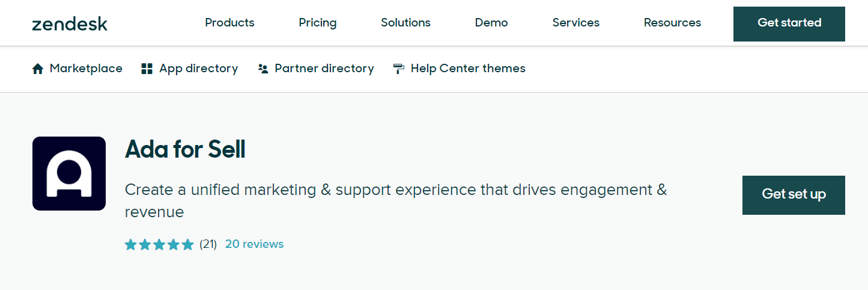Viewport: 868px width, 290px height.
Task: Open the Services menu
Action: [x=576, y=23]
